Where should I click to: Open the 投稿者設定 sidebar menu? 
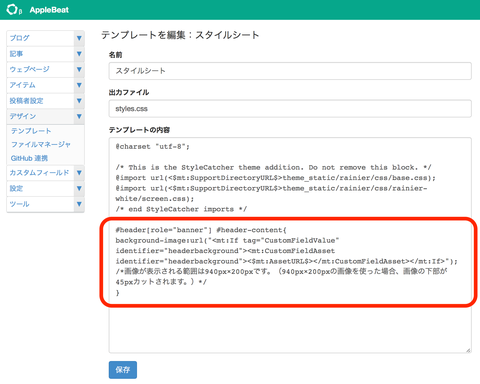[x=41, y=101]
